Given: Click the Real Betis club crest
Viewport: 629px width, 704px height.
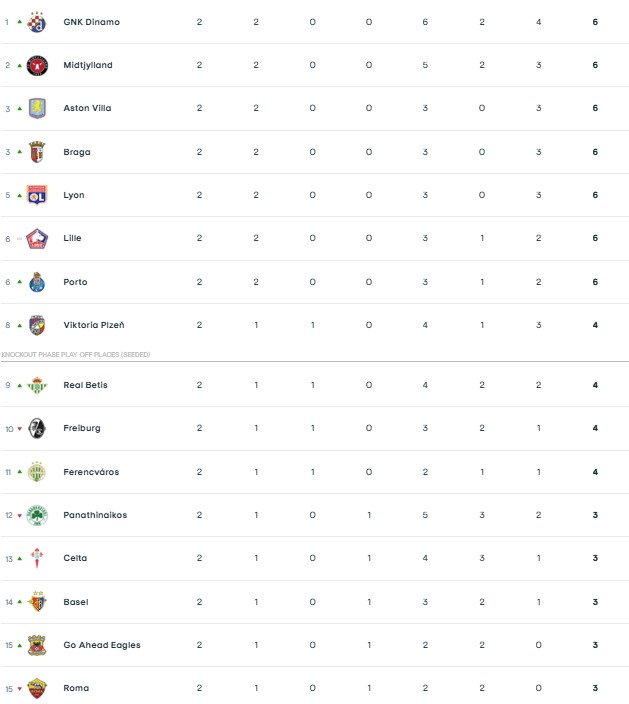Looking at the screenshot, I should pyautogui.click(x=37, y=385).
